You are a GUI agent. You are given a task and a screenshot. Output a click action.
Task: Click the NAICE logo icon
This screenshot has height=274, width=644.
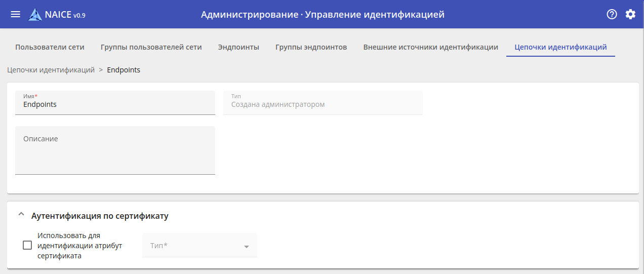pyautogui.click(x=35, y=15)
